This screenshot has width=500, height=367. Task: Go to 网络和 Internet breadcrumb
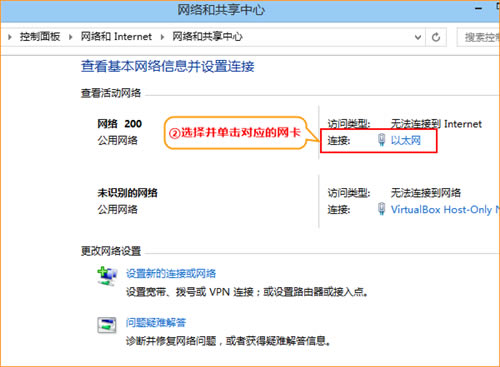pos(116,36)
